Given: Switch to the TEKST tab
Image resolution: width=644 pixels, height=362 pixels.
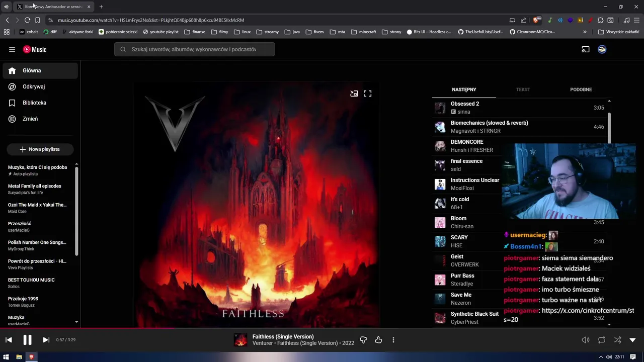Looking at the screenshot, I should [x=523, y=89].
